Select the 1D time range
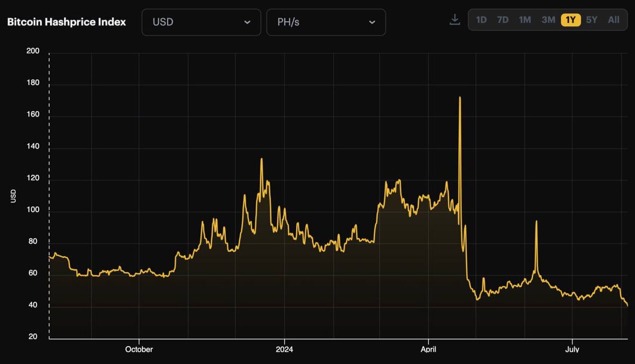The width and height of the screenshot is (635, 364). point(481,20)
